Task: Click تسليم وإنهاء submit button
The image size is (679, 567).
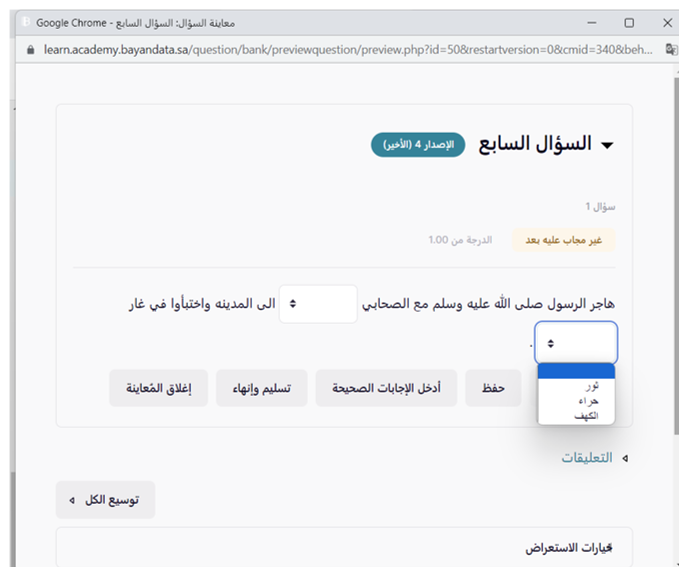Action: coord(262,388)
